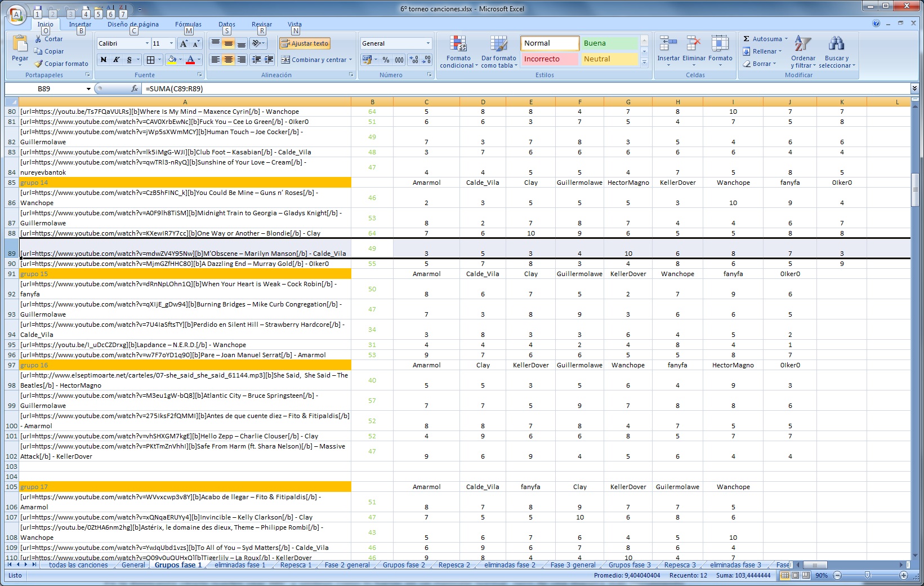Click the formula bar input field
This screenshot has width=924, height=586.
526,88
